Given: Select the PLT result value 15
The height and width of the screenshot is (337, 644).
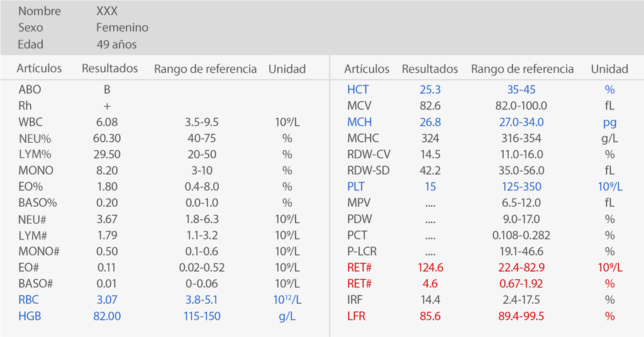Looking at the screenshot, I should click(430, 187).
